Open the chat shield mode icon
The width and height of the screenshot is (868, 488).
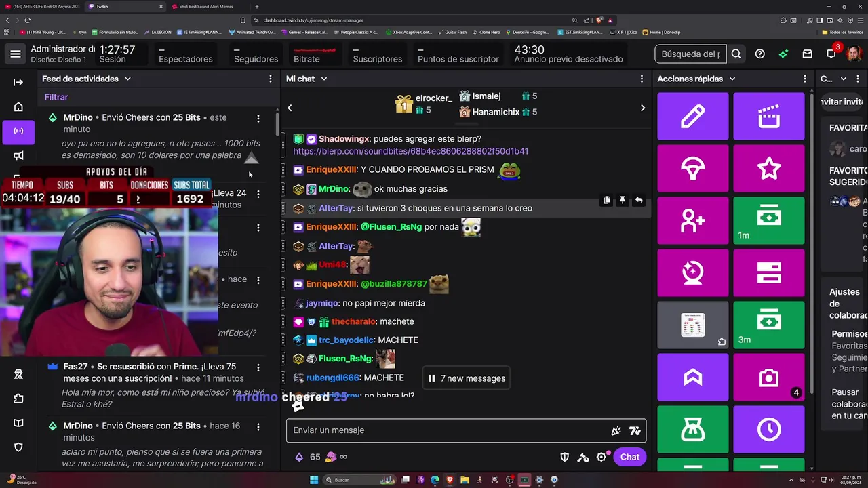coord(564,457)
